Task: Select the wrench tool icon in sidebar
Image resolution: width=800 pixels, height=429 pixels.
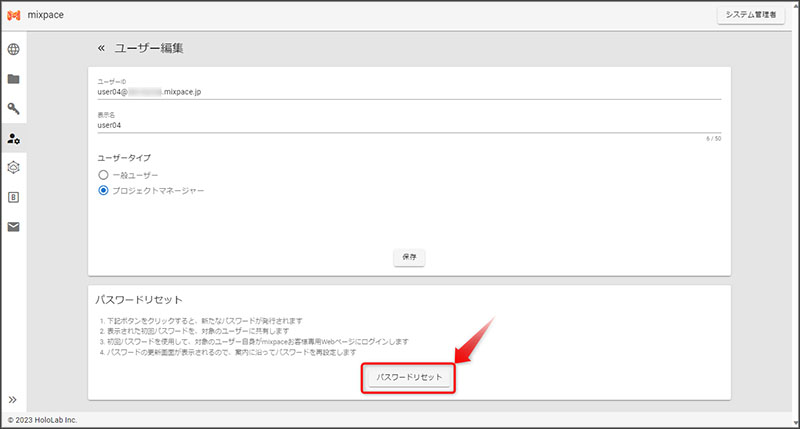Action: [x=14, y=108]
